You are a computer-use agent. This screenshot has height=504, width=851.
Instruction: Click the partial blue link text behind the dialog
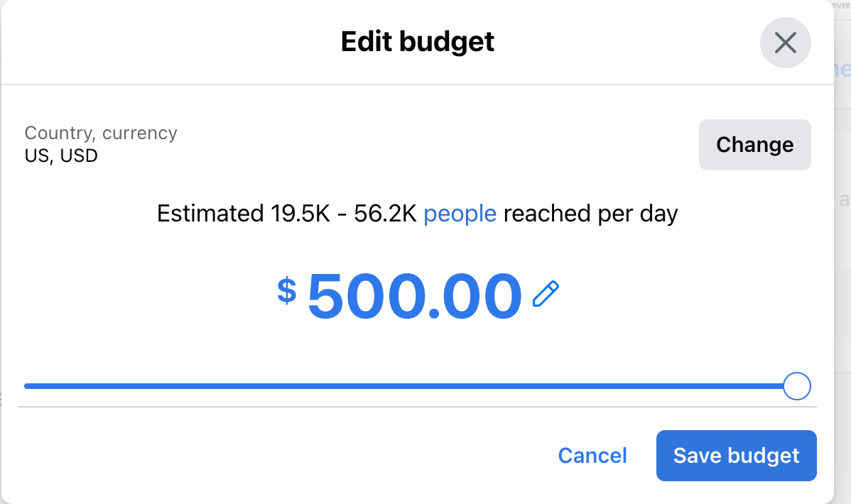coord(842,70)
